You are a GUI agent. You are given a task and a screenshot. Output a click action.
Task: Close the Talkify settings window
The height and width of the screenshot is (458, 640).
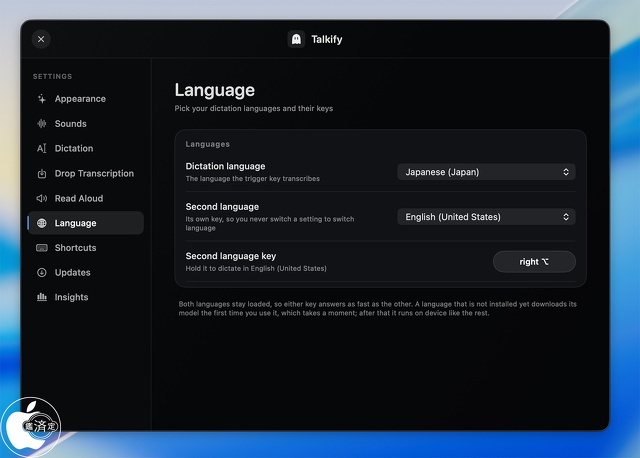coord(41,39)
